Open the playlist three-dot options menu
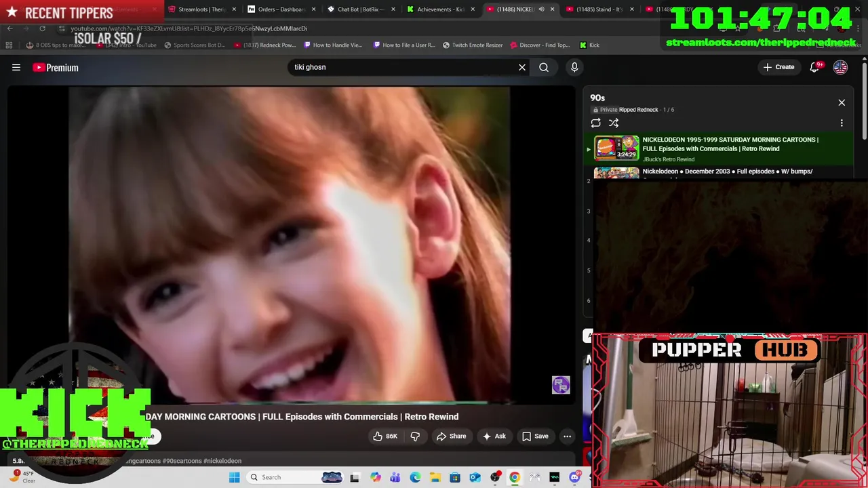868x488 pixels. point(842,123)
